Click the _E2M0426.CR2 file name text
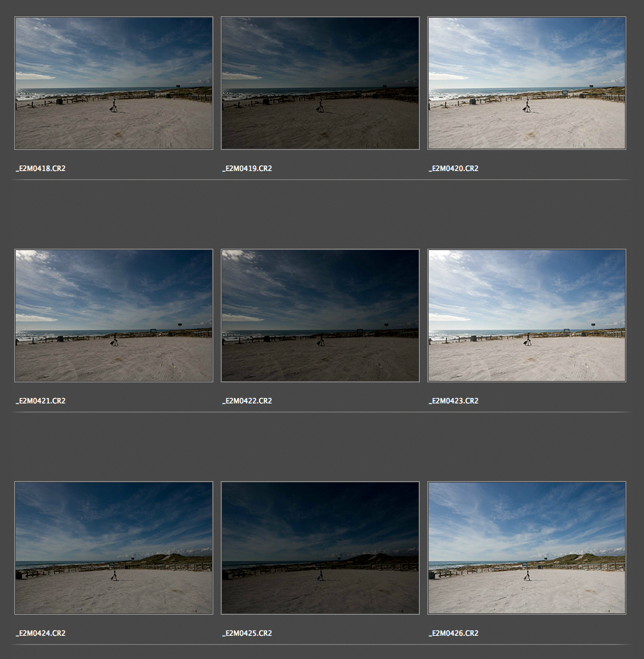 (454, 633)
